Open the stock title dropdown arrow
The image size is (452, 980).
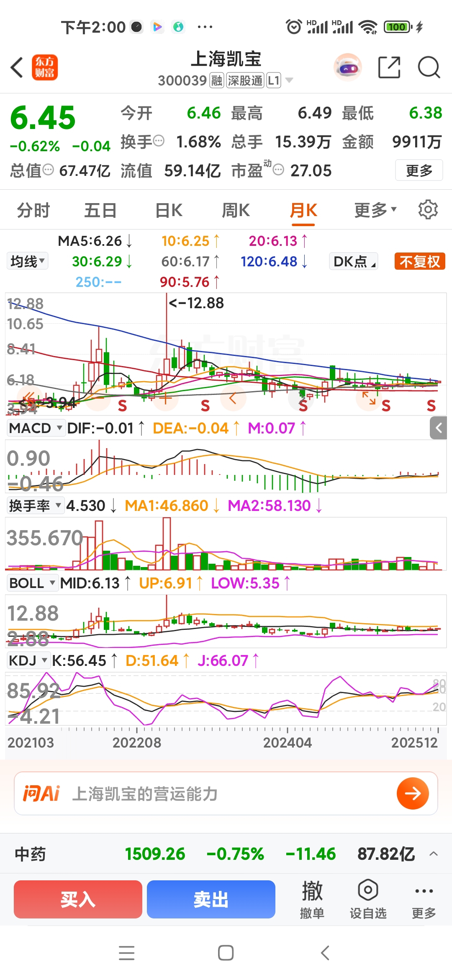(289, 80)
